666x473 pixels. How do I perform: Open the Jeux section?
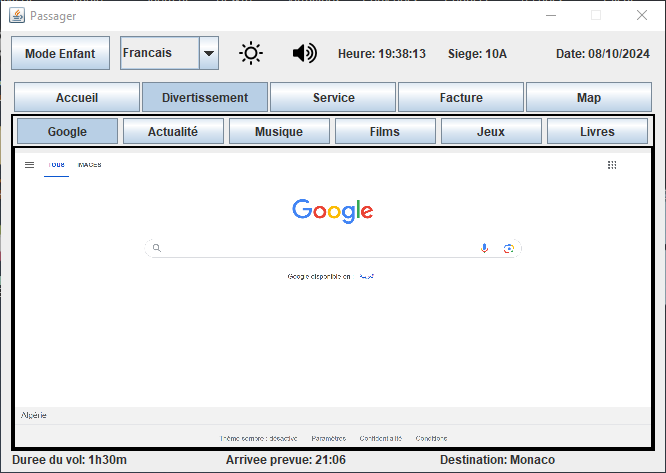click(491, 132)
